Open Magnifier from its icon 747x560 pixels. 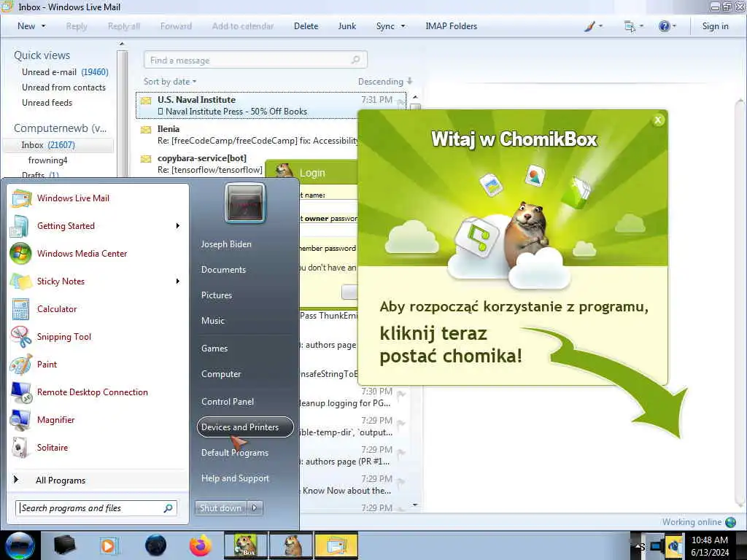click(x=20, y=420)
